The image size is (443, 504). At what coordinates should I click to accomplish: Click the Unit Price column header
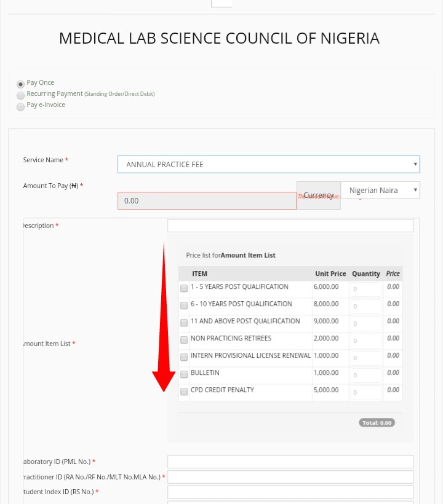coord(330,274)
